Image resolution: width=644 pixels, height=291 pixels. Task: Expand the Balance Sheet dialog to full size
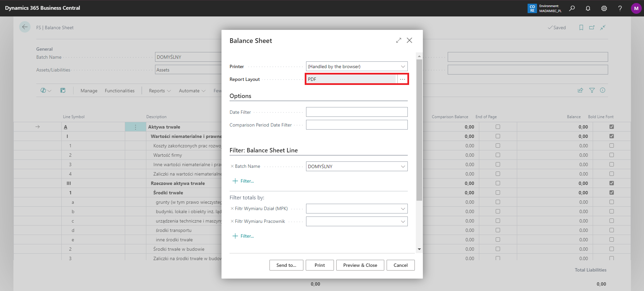[399, 40]
